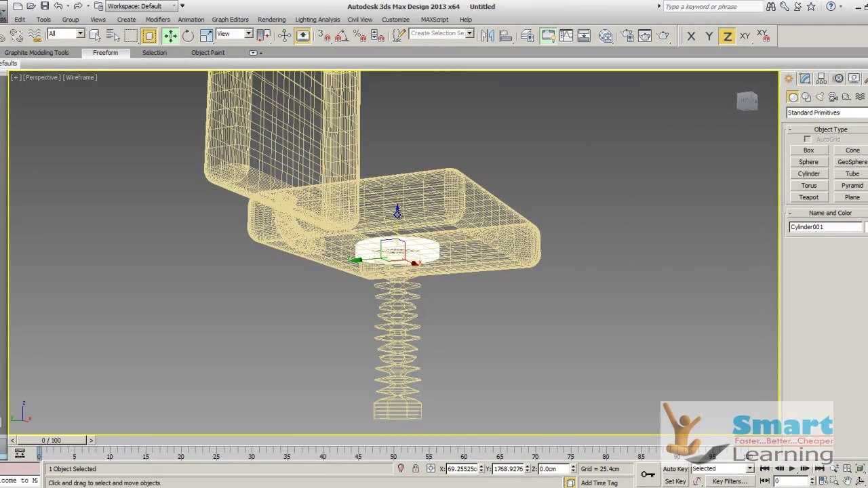Toggle the Graphite Modeling ribbon icon
Image resolution: width=868 pixels, height=488 pixels.
(x=548, y=36)
